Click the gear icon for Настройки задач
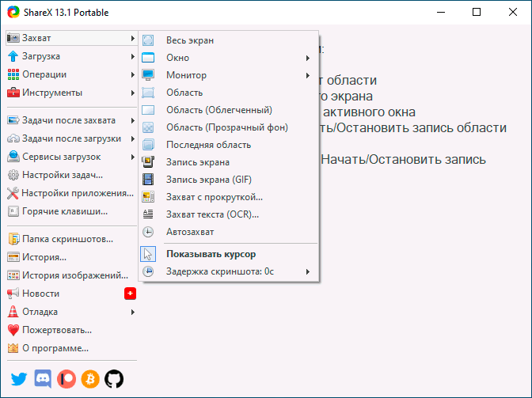 pyautogui.click(x=13, y=175)
